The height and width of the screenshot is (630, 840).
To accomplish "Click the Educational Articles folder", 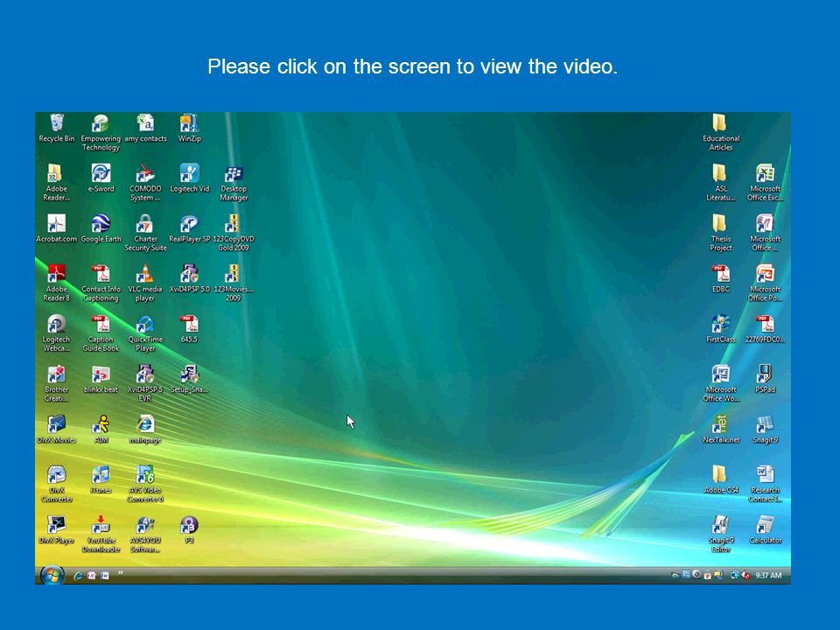I will coord(720,132).
